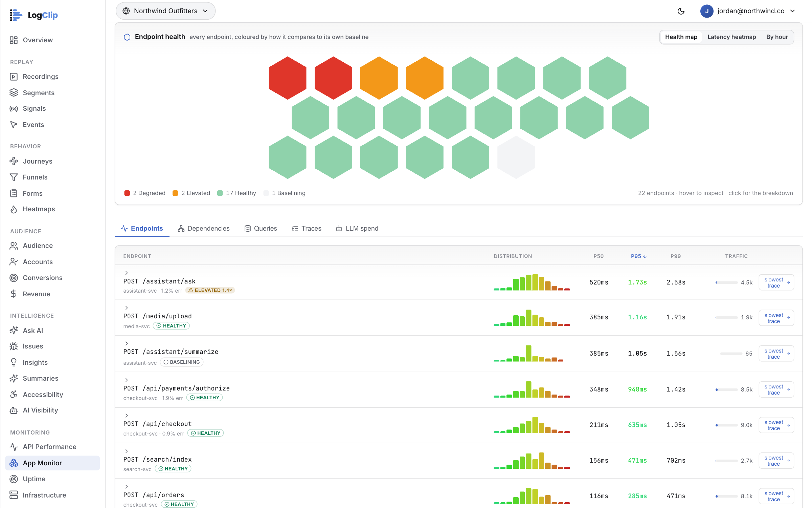Sort table by P95 column

pos(638,256)
